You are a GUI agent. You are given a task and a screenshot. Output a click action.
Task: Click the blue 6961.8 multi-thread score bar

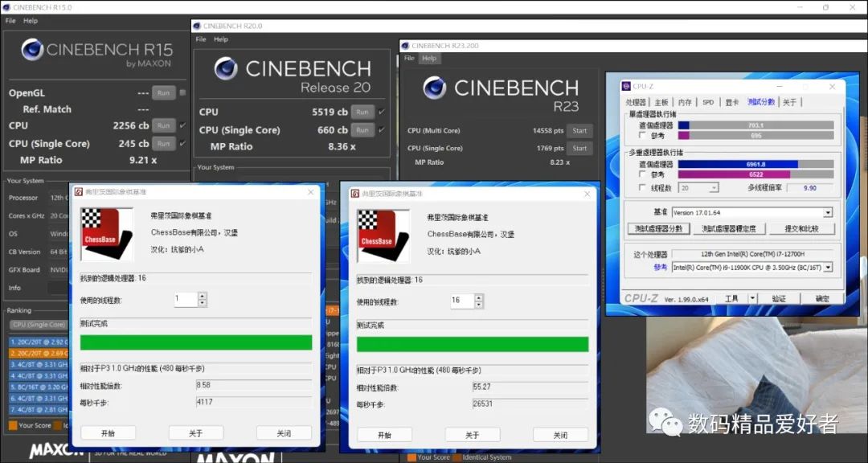pos(738,164)
